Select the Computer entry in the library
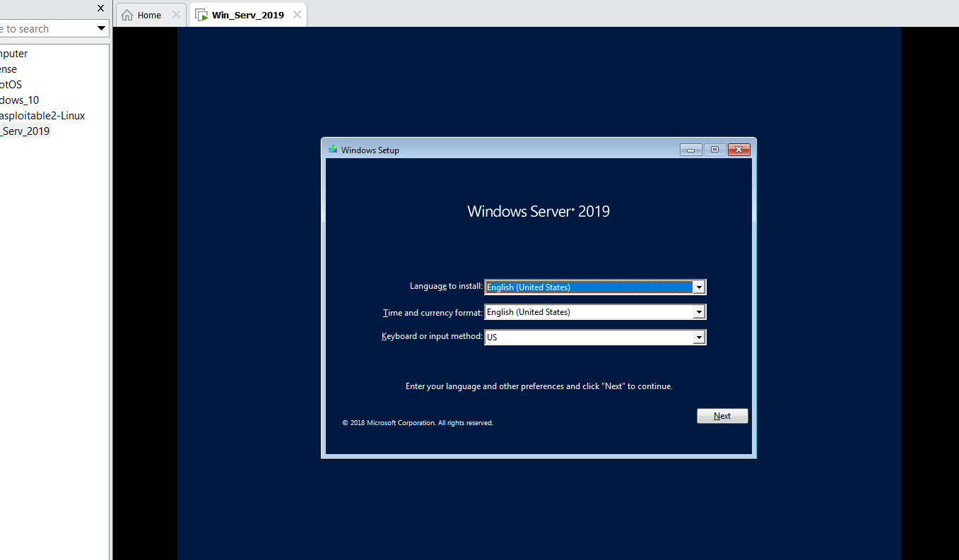 point(14,54)
